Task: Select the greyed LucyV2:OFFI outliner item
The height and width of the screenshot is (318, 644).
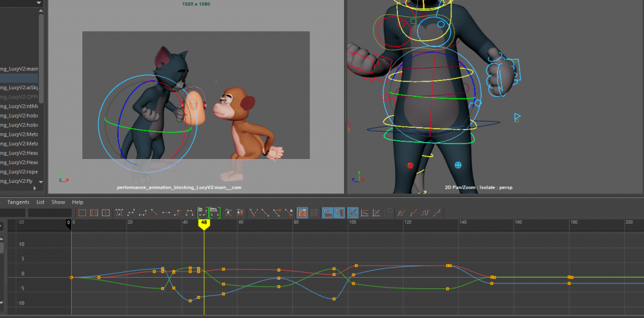Action: [19, 97]
